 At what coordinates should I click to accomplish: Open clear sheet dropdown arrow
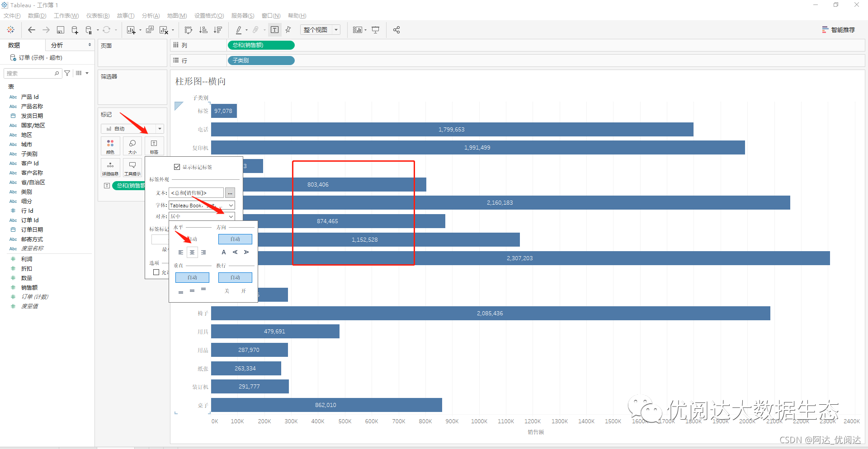173,30
